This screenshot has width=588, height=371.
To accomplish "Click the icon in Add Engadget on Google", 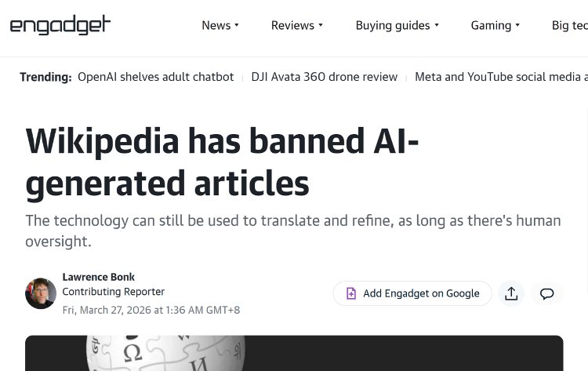I will (351, 293).
